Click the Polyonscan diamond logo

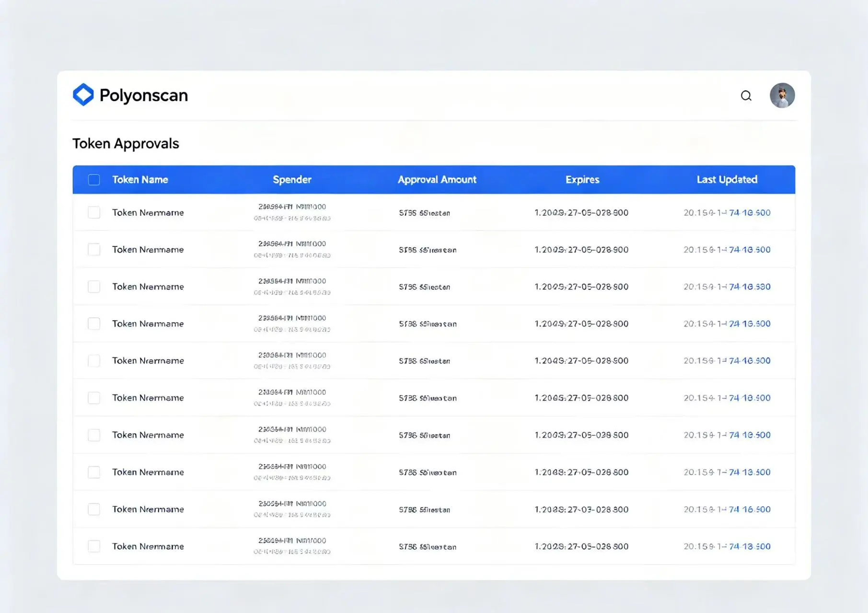[x=83, y=95]
